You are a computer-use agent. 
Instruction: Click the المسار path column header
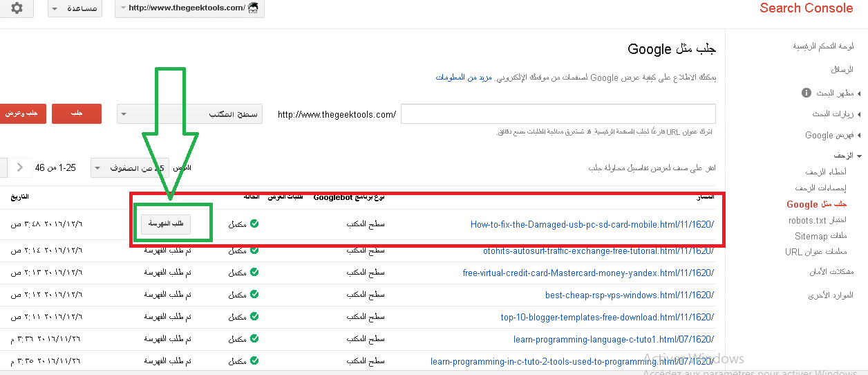[705, 197]
